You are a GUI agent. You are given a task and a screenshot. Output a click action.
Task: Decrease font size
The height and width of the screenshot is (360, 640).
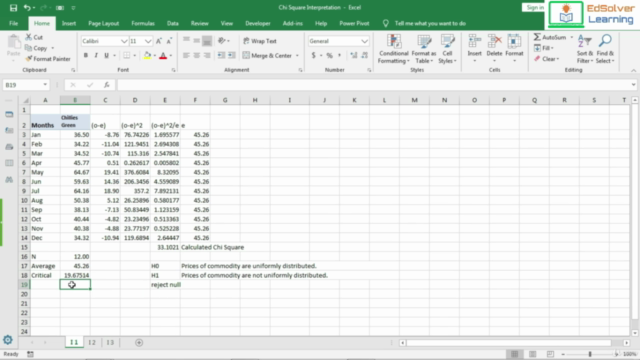169,41
